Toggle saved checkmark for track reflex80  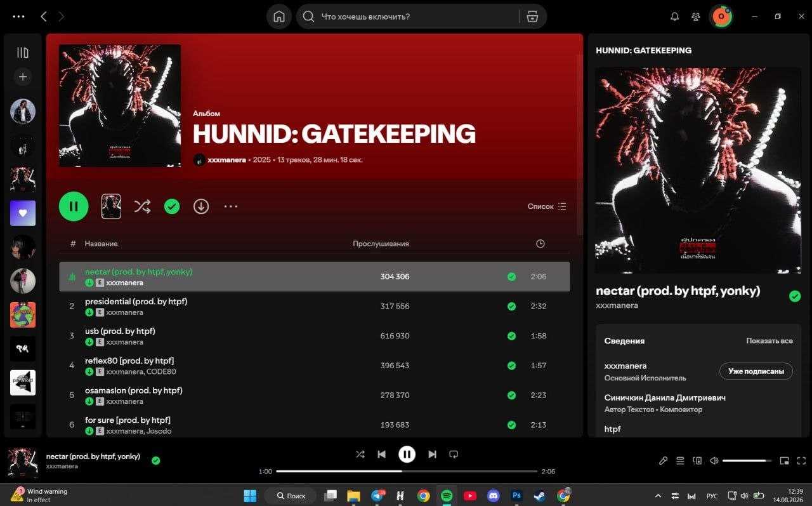pos(511,366)
